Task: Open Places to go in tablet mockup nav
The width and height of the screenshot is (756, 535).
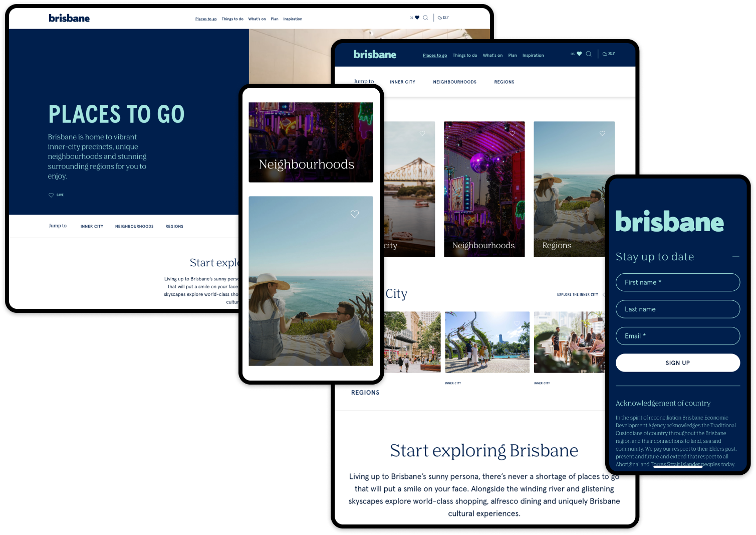Action: [435, 55]
